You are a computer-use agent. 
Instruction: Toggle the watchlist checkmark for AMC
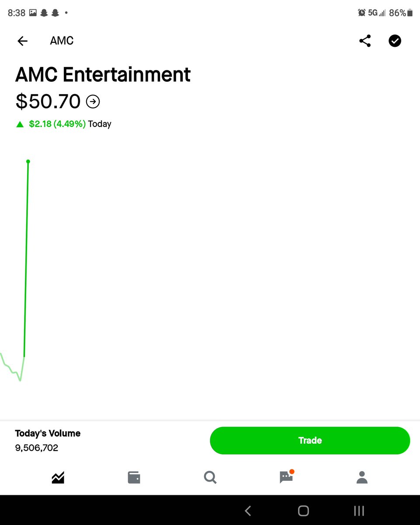click(395, 41)
